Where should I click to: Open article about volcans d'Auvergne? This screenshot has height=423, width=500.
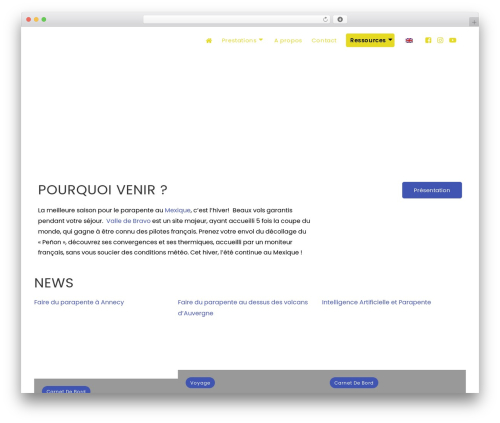point(243,308)
